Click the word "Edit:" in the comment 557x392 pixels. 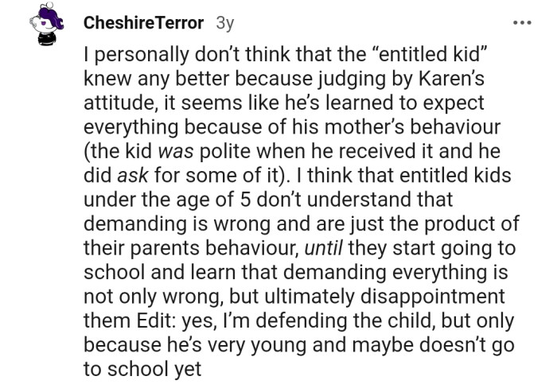pos(157,320)
